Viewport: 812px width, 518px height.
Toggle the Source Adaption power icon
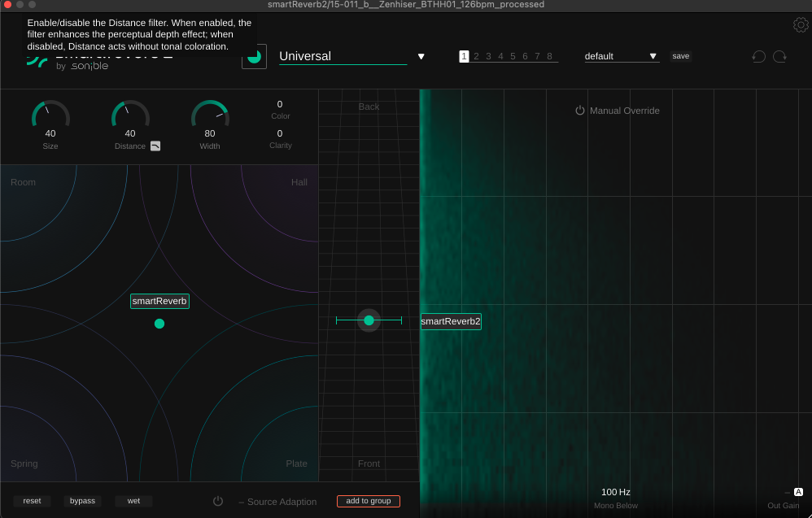[218, 501]
